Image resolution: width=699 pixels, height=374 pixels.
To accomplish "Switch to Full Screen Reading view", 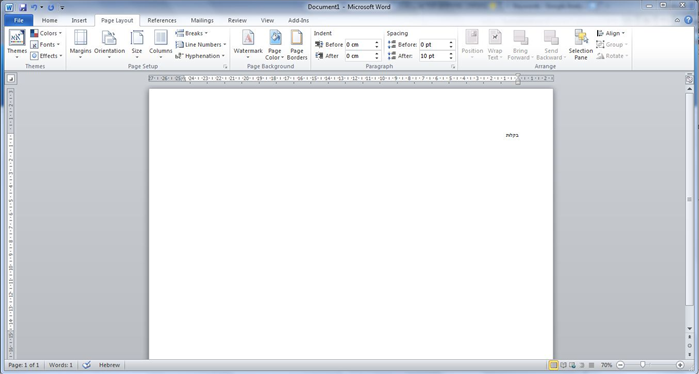I will pyautogui.click(x=563, y=365).
